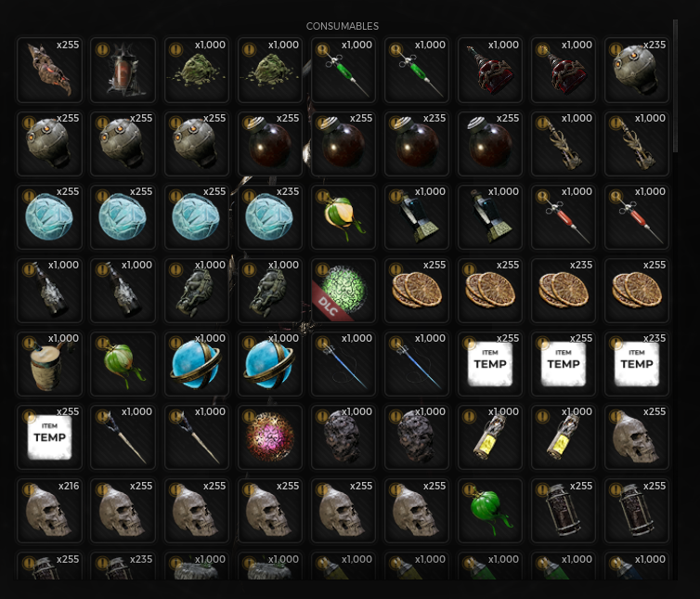Select the drum-shaped item with x1,000
This screenshot has width=700, height=599.
[49, 364]
